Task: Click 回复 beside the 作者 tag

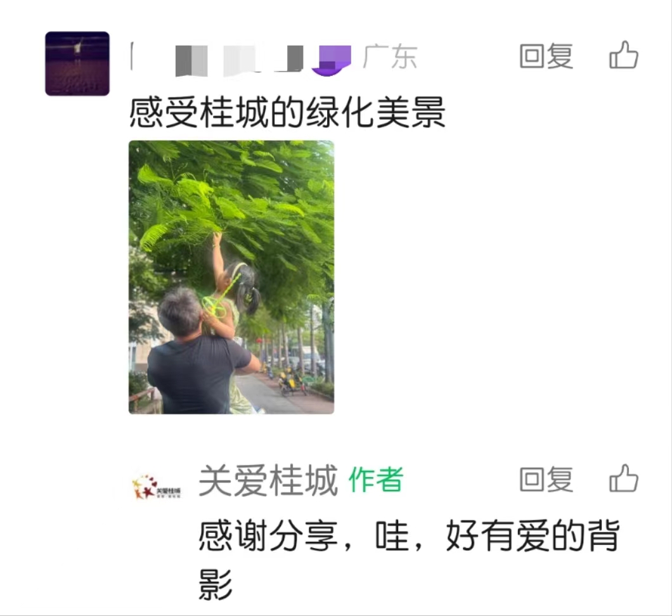Action: coord(546,479)
